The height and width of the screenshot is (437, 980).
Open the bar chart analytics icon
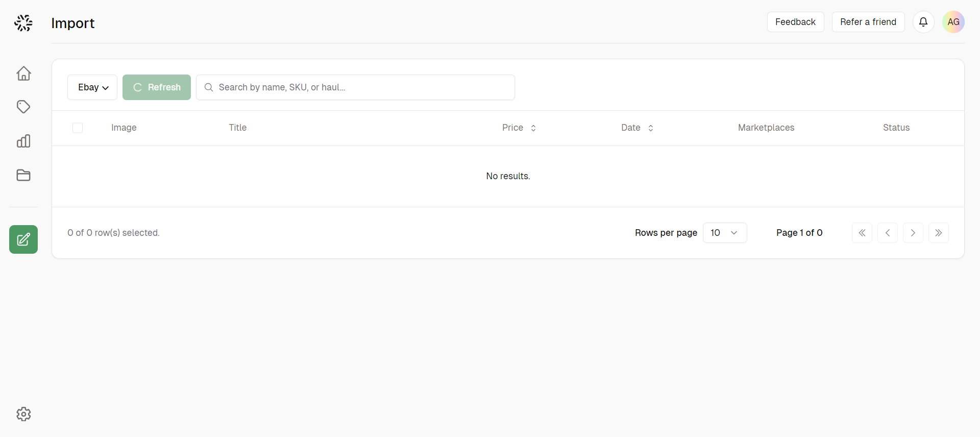pos(23,141)
